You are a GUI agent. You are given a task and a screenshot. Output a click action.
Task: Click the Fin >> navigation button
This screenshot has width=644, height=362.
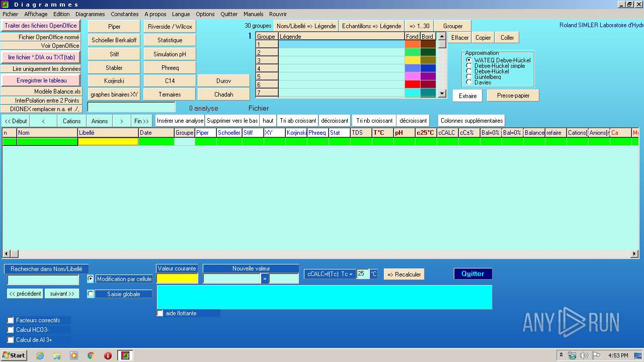point(141,121)
